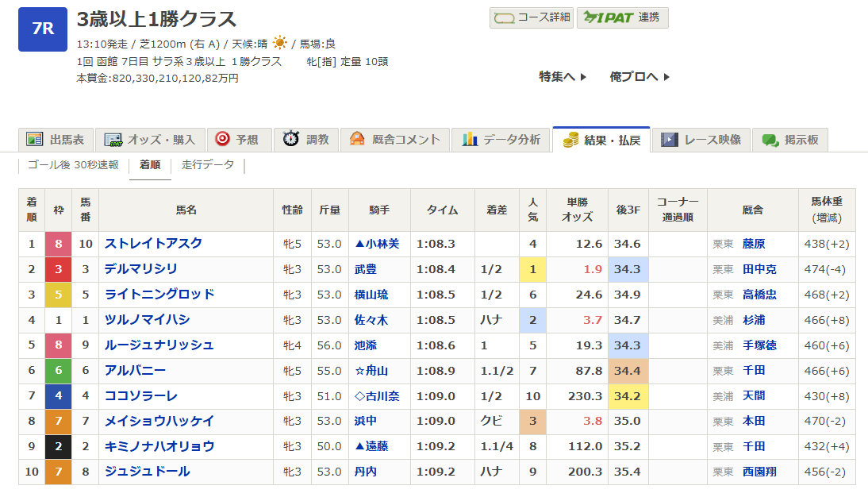Screen dimensions: 868x501
Task: Select 走行データ sub-tab
Action: [208, 164]
